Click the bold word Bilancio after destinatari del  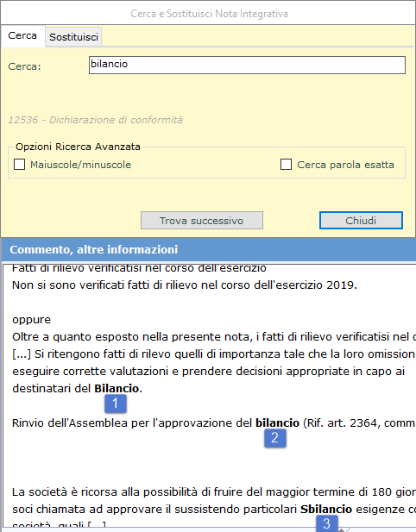pyautogui.click(x=117, y=389)
